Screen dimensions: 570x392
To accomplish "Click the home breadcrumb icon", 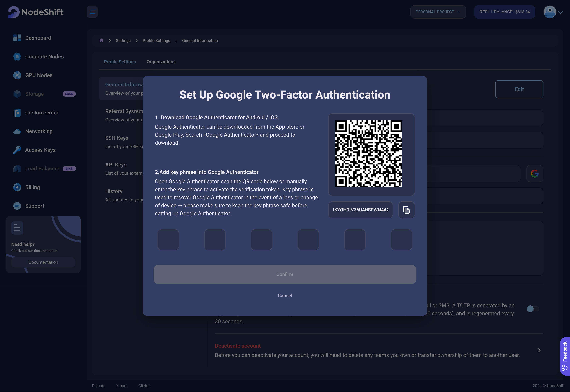I will (101, 40).
